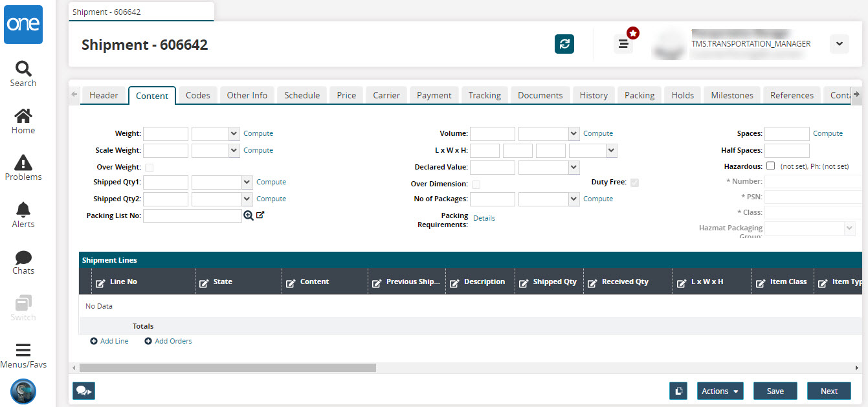Click edit icon on L x W x H column
The height and width of the screenshot is (407, 868).
click(682, 283)
